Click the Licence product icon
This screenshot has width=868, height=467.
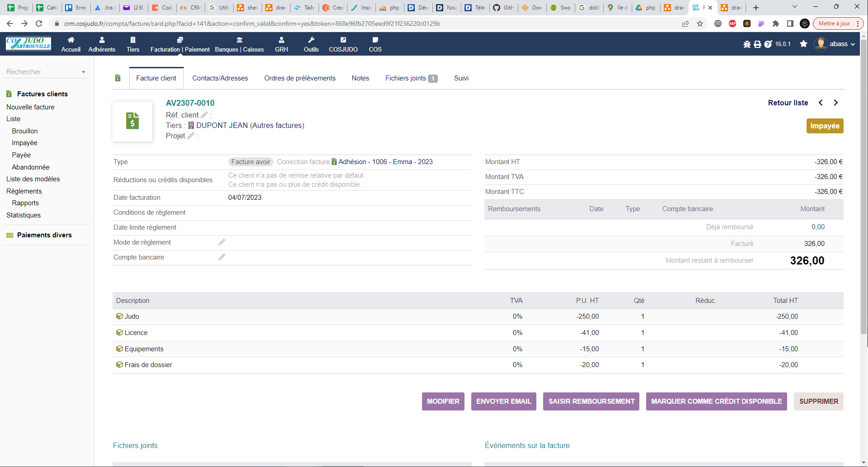119,332
